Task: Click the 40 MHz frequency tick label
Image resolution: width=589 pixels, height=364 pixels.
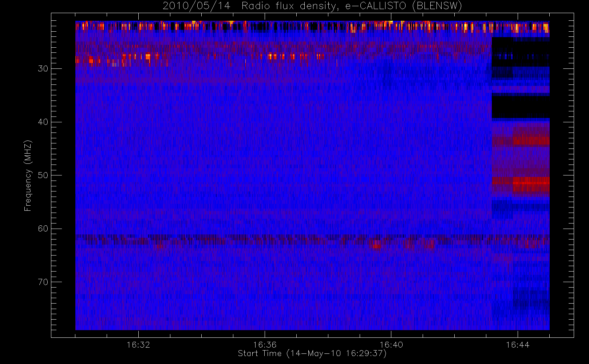Action: click(43, 122)
